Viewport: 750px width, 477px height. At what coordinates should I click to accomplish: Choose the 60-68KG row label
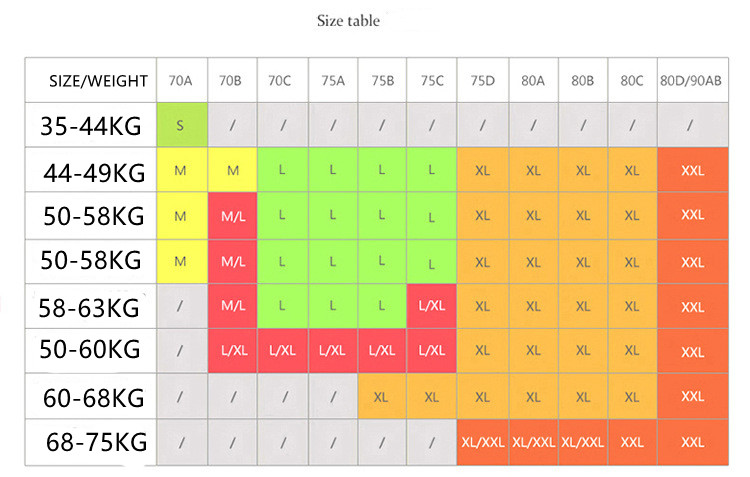click(x=95, y=397)
